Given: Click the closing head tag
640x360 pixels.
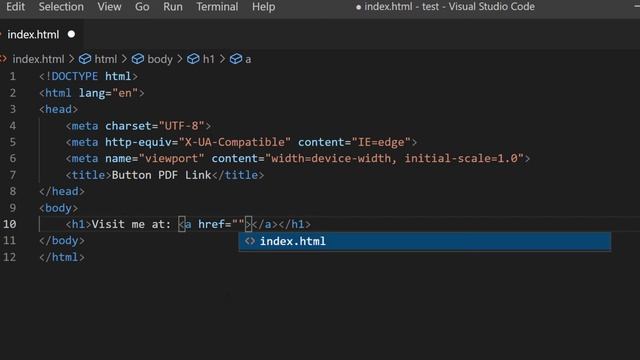Looking at the screenshot, I should (62, 191).
